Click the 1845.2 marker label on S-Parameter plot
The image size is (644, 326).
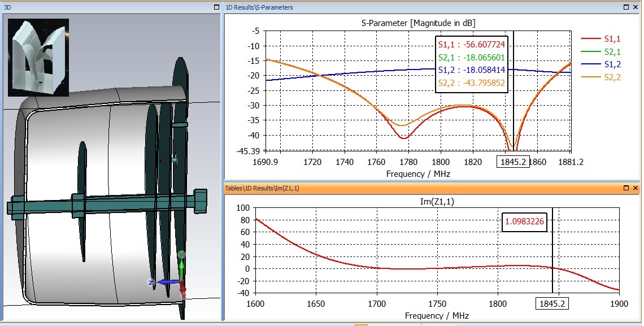512,162
